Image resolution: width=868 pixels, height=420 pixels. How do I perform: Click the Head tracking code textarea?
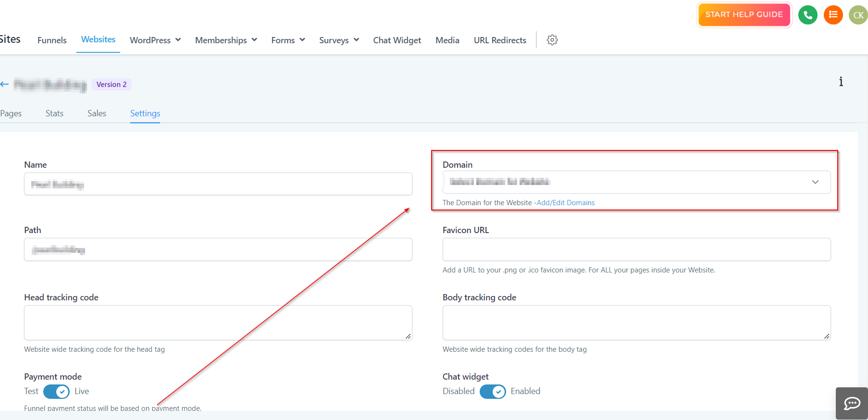pyautogui.click(x=218, y=322)
